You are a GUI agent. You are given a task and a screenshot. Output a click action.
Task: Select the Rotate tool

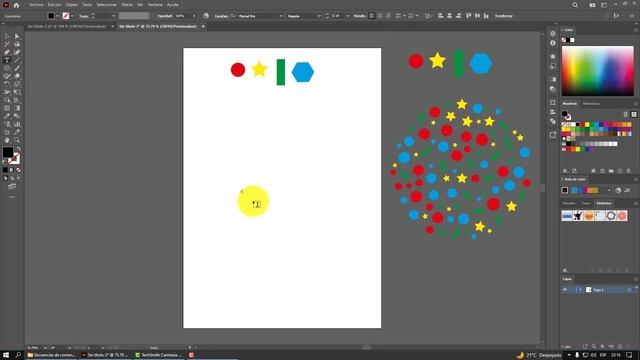7,84
